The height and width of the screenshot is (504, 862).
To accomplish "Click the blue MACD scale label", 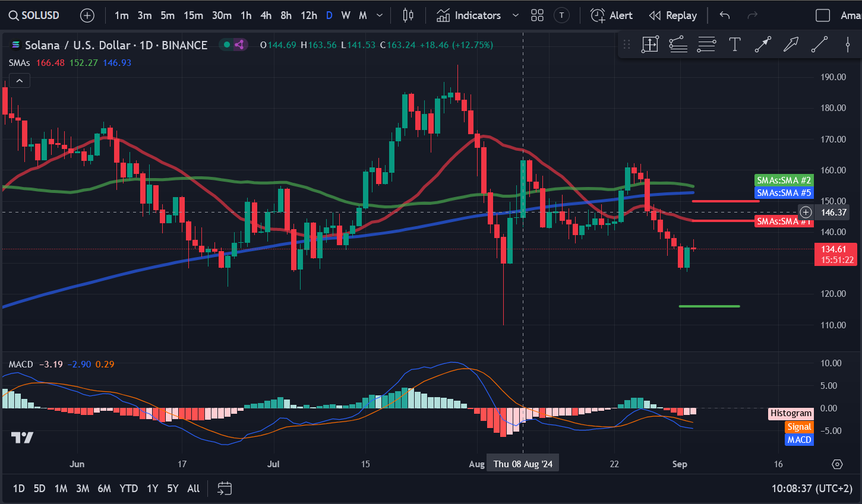I will click(799, 440).
